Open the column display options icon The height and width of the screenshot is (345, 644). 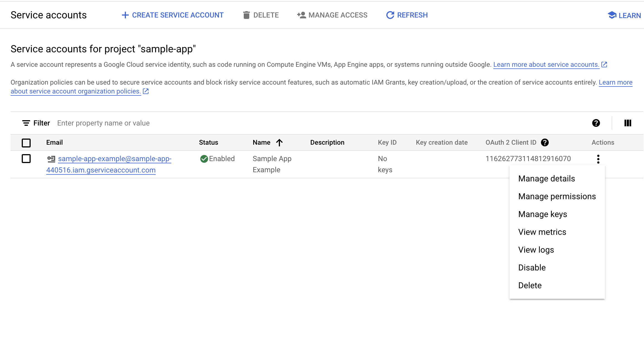pos(628,123)
